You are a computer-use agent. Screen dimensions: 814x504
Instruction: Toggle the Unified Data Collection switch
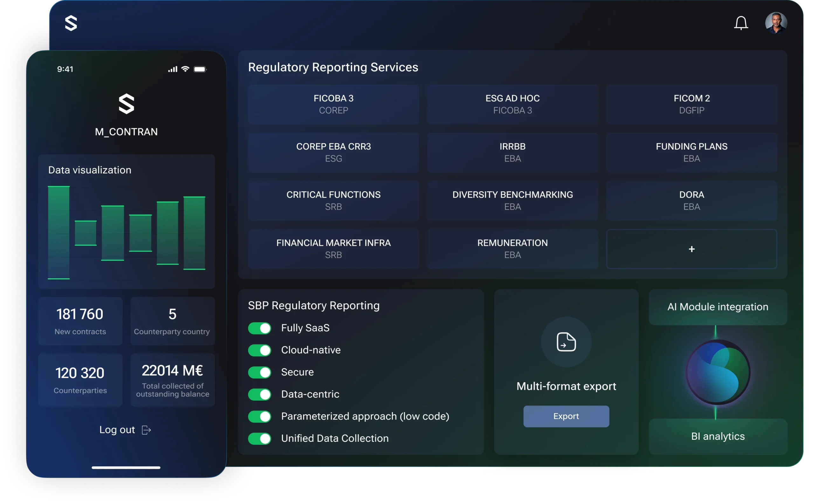[259, 438]
